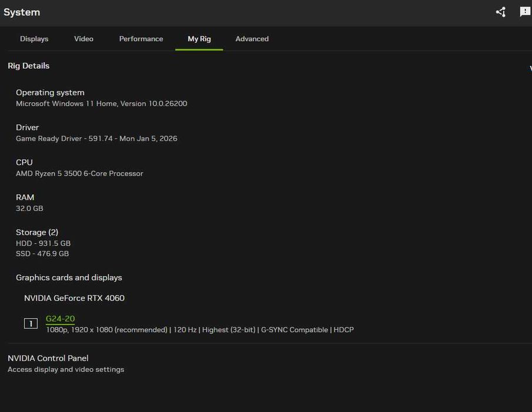Click the display number 1 icon
532x412 pixels.
[31, 324]
